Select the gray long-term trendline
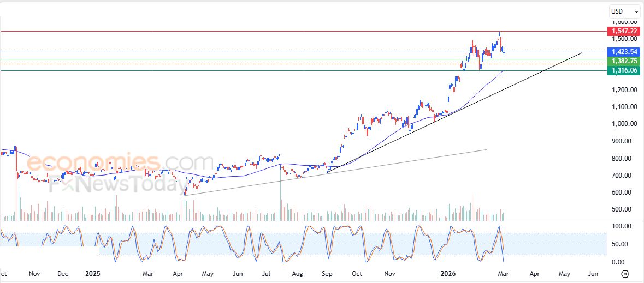The height and width of the screenshot is (283, 644). [x=328, y=172]
